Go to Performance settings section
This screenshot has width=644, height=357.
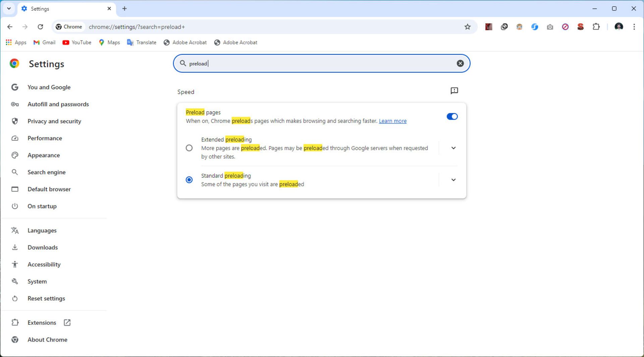click(45, 138)
